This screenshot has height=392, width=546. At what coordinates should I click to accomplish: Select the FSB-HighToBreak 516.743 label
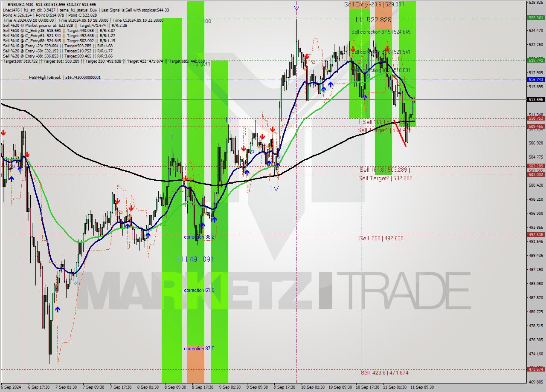[65, 78]
